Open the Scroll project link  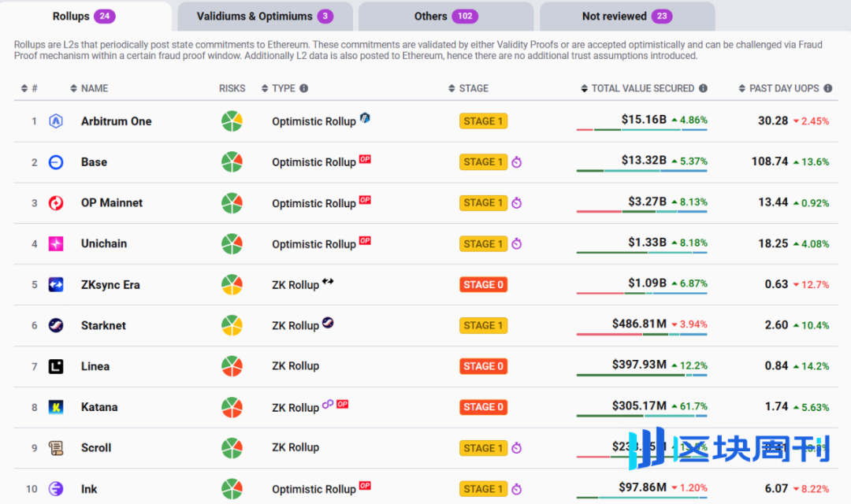click(x=96, y=447)
